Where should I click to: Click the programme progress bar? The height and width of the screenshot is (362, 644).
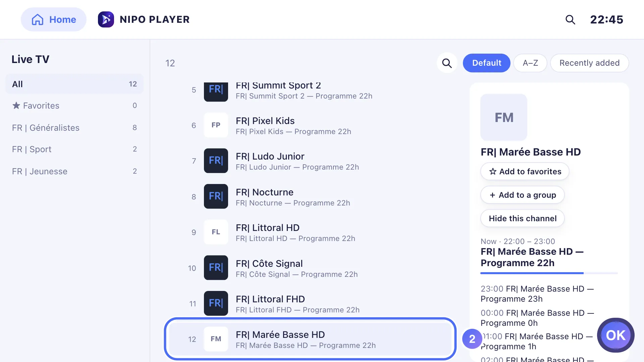click(x=549, y=273)
